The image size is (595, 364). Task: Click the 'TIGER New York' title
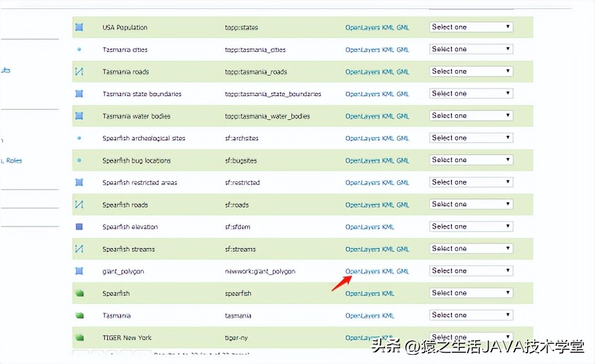(x=127, y=337)
